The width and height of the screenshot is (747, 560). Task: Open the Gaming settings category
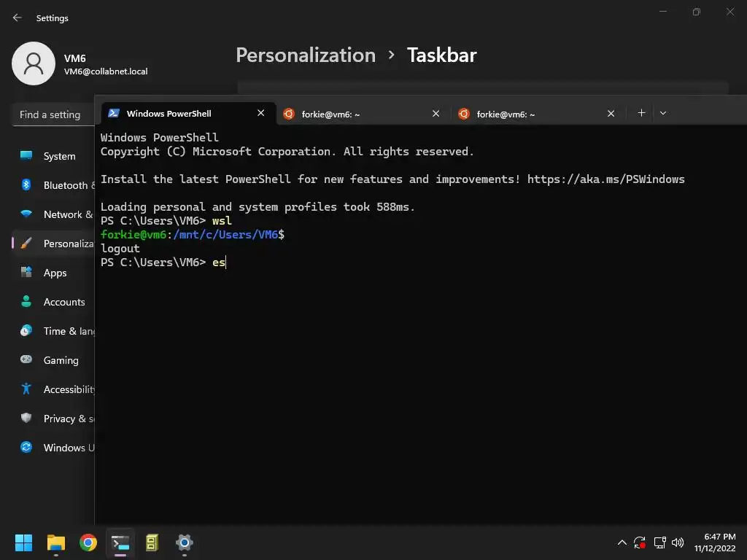(x=53, y=360)
